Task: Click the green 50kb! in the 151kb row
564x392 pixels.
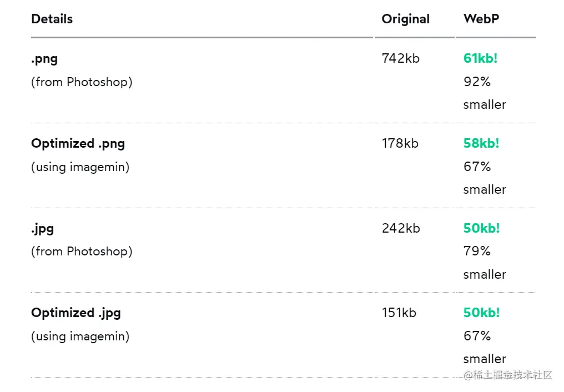Action: [x=481, y=313]
